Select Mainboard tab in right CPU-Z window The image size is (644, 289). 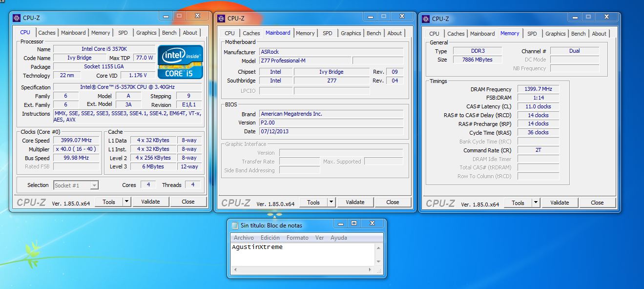pos(482,34)
